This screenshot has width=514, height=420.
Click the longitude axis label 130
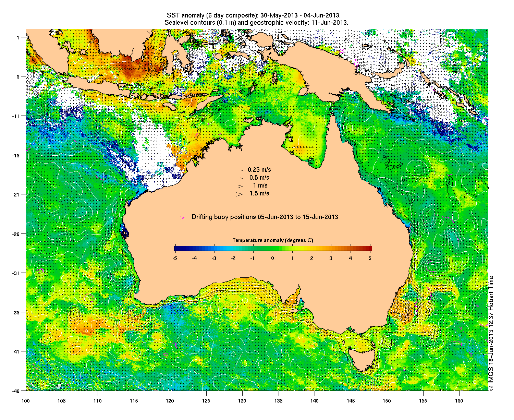click(x=242, y=401)
